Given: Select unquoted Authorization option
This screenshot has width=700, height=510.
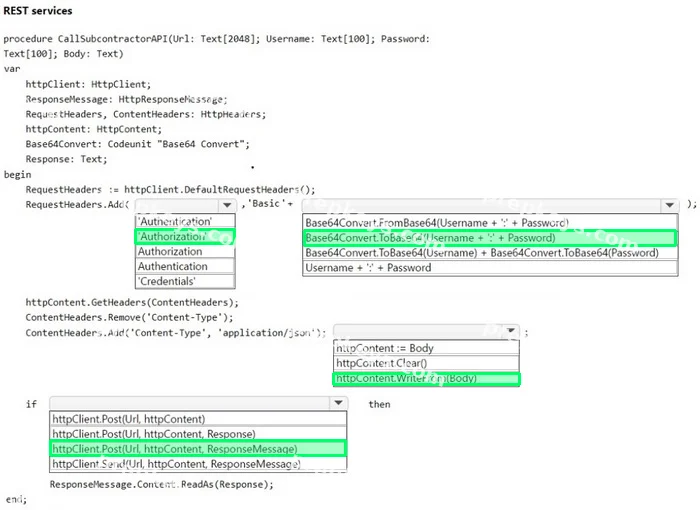Looking at the screenshot, I should coord(185,251).
